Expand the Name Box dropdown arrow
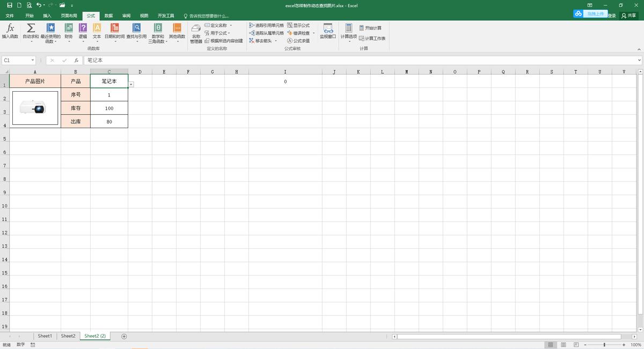The width and height of the screenshot is (644, 349). [33, 61]
